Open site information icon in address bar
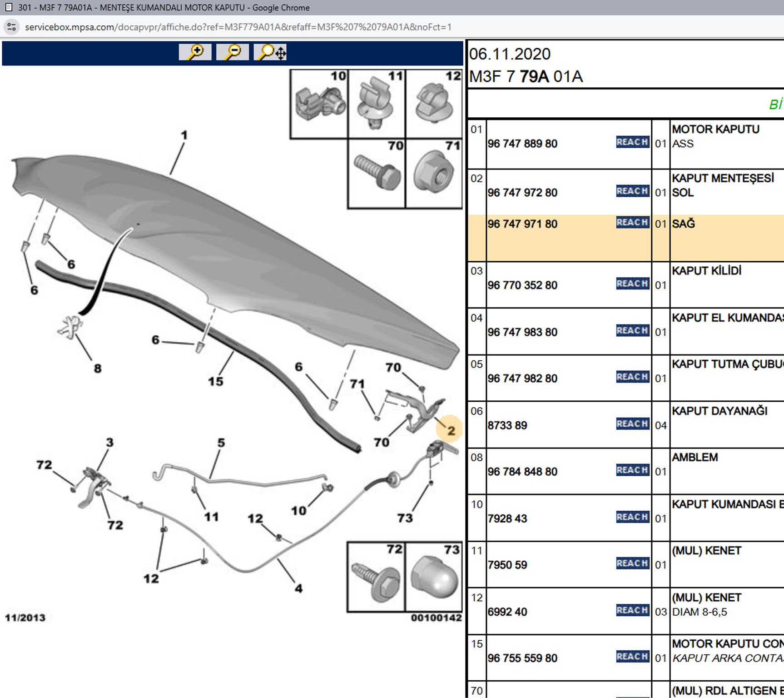The image size is (784, 698). [x=12, y=27]
